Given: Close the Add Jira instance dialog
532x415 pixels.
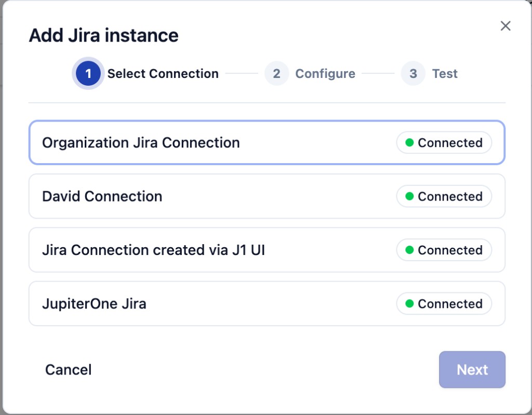Looking at the screenshot, I should point(505,26).
